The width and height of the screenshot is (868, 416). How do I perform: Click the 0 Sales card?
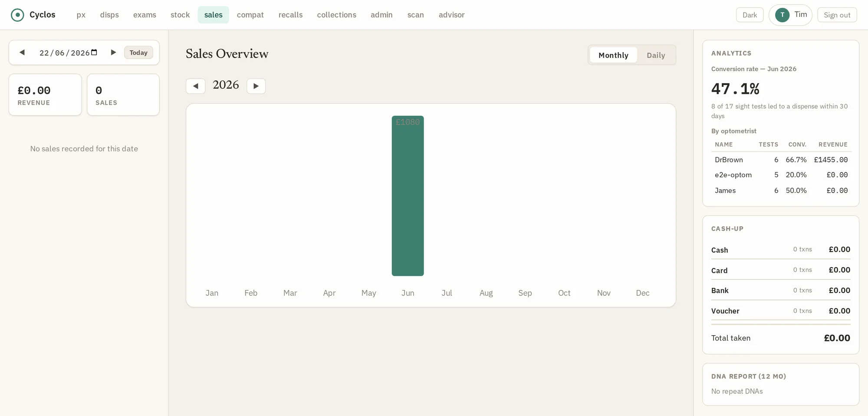[123, 95]
